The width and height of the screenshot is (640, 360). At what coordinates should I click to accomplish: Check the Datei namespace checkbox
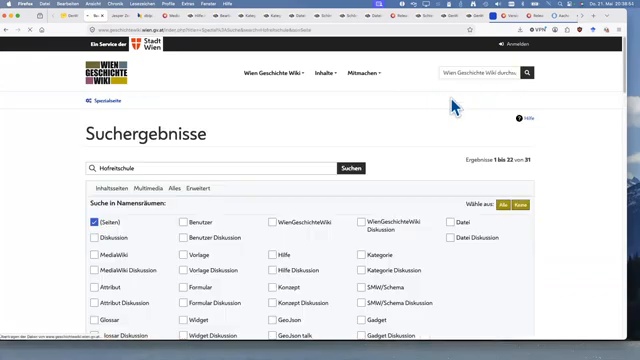450,222
